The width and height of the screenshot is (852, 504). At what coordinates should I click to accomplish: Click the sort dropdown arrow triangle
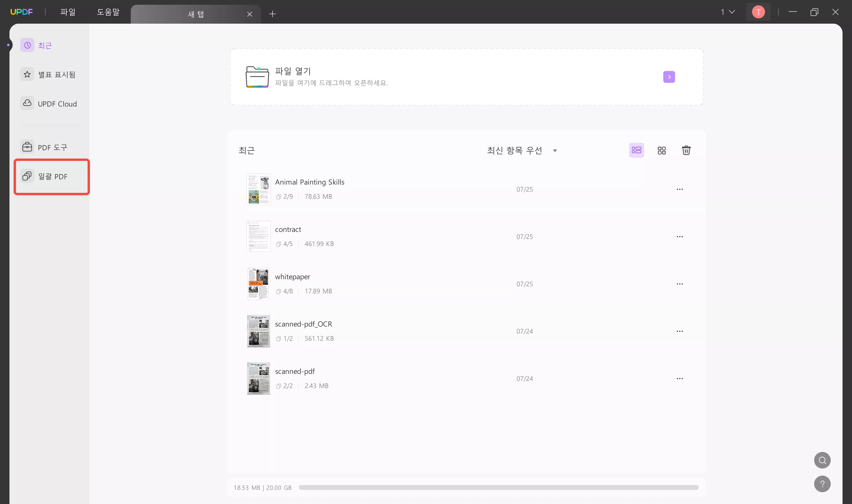click(x=555, y=151)
